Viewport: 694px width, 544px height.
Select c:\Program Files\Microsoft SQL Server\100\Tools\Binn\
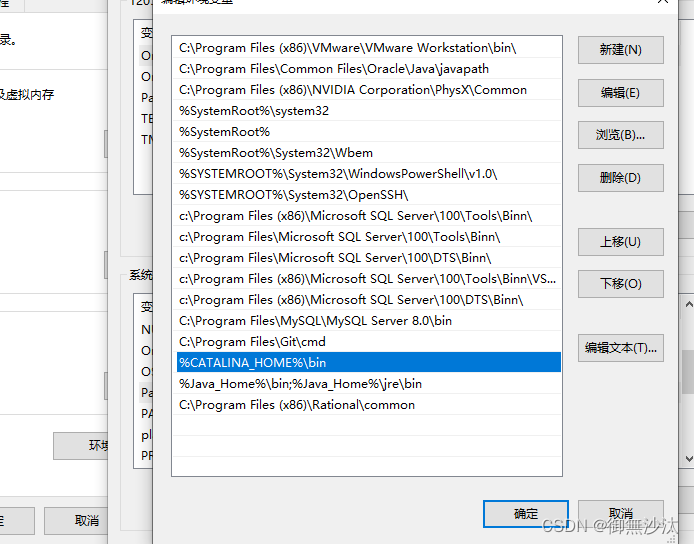[368, 237]
